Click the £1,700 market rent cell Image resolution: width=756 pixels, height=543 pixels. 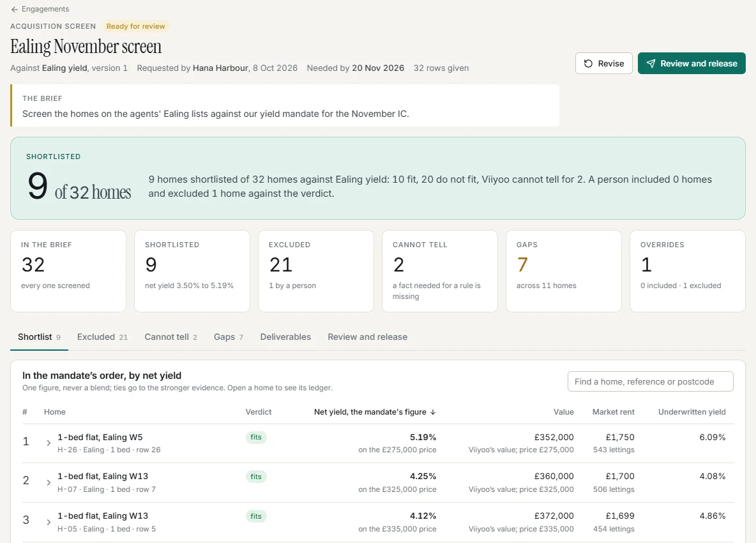point(620,477)
